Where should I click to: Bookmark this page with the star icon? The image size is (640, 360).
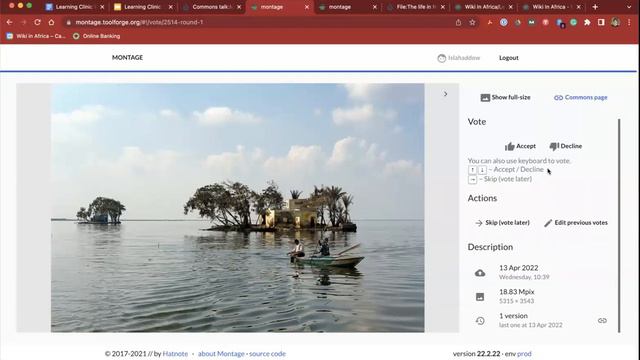pyautogui.click(x=472, y=22)
